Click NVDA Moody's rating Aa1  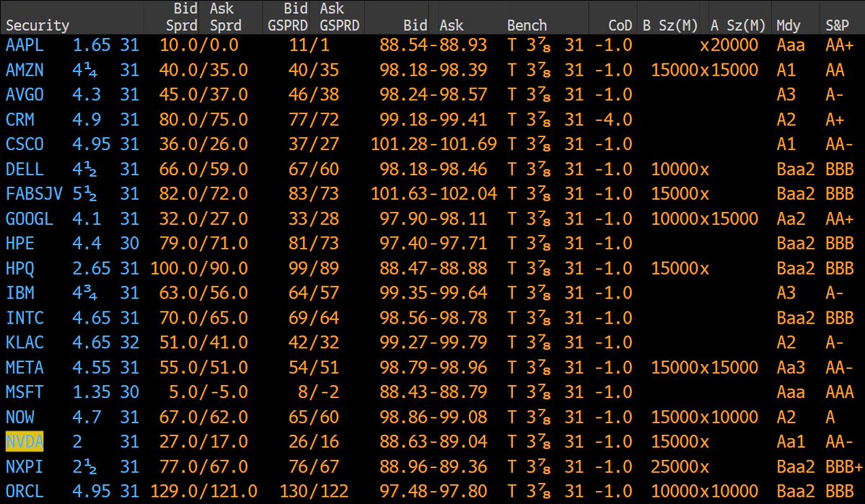click(791, 442)
